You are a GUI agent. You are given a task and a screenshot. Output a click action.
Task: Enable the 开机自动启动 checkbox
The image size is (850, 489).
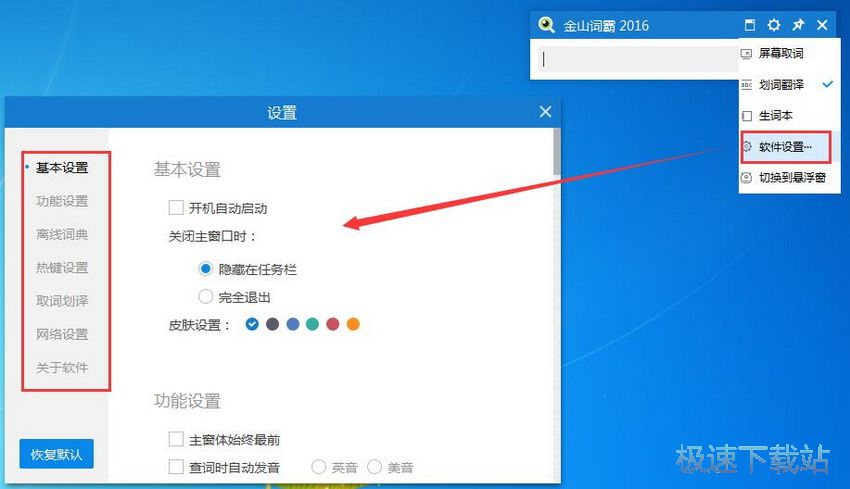pyautogui.click(x=176, y=208)
